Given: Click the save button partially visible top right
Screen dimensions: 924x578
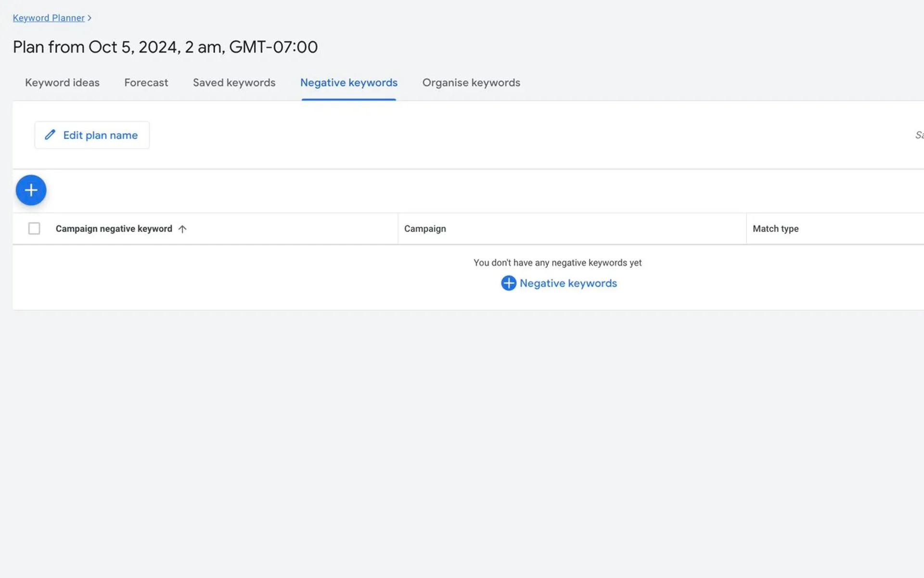Looking at the screenshot, I should point(920,134).
